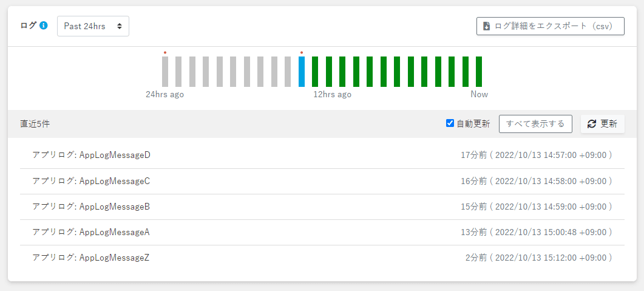Open the AppLogMessageC log entry
The image size is (644, 291).
(x=91, y=180)
